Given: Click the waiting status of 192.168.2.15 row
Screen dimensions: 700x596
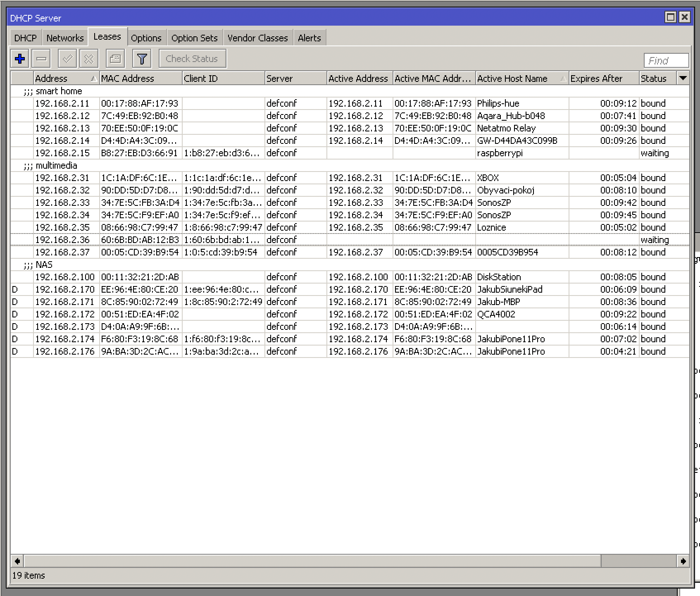Looking at the screenshot, I should tap(655, 153).
